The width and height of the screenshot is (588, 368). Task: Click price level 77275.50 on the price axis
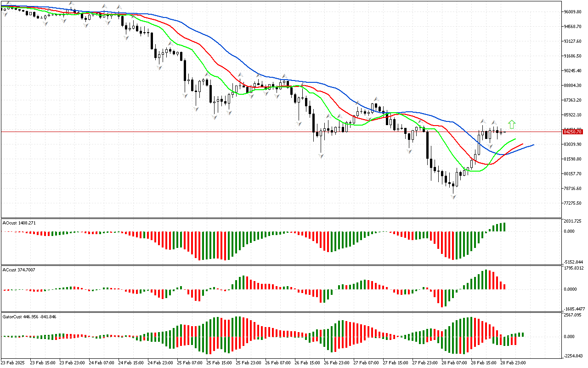(x=572, y=203)
